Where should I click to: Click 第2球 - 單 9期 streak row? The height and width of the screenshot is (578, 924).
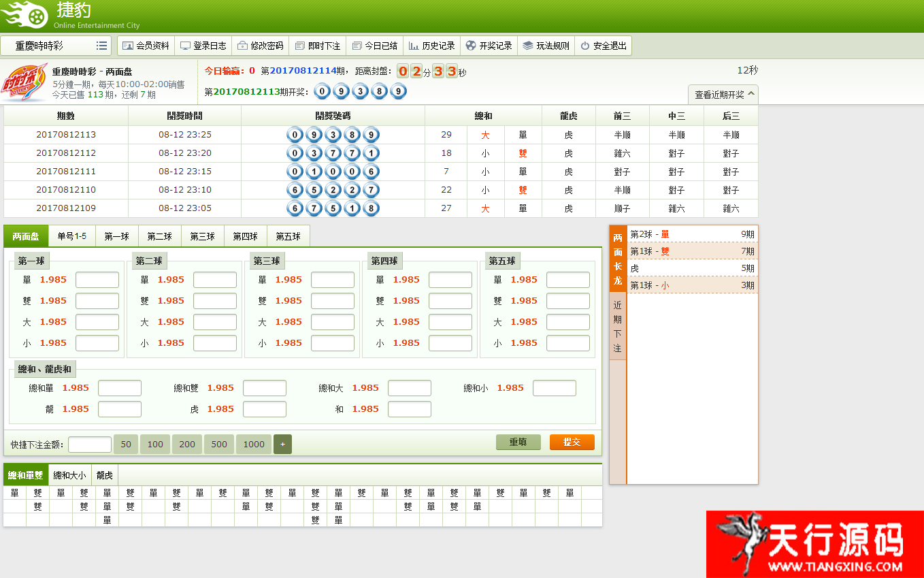pyautogui.click(x=692, y=234)
